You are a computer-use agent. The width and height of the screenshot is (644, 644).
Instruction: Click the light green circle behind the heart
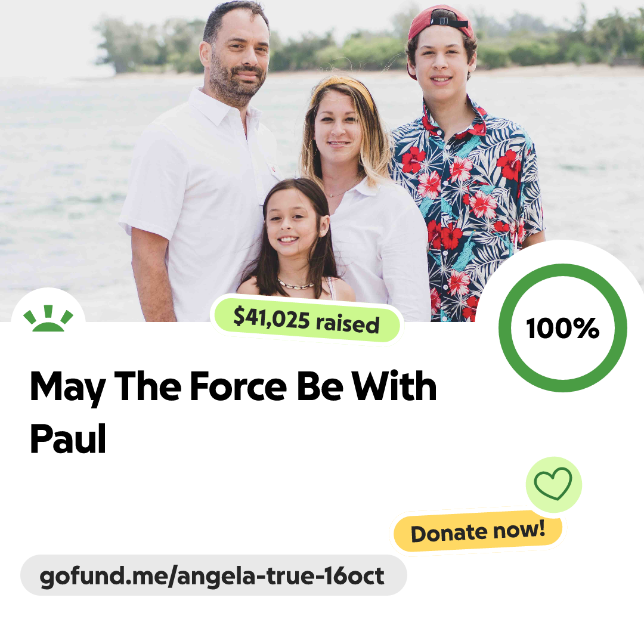[x=553, y=484]
